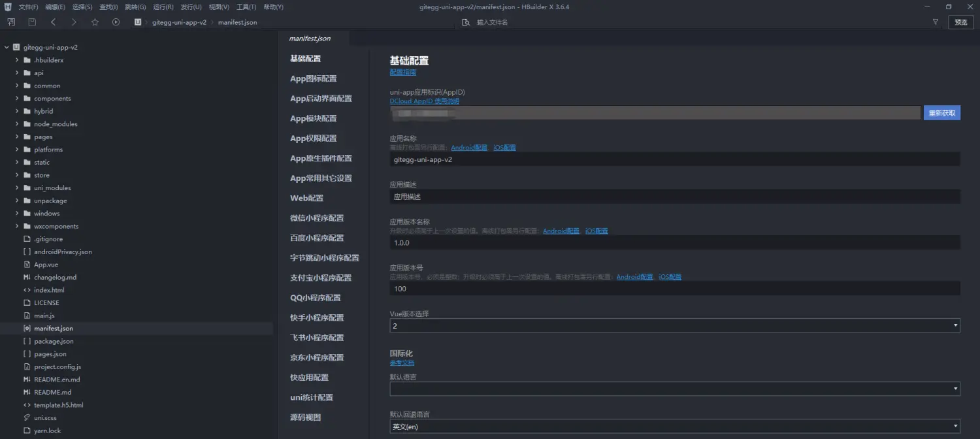Select App.vue in the project explorer
This screenshot has height=439, width=980.
pyautogui.click(x=46, y=264)
